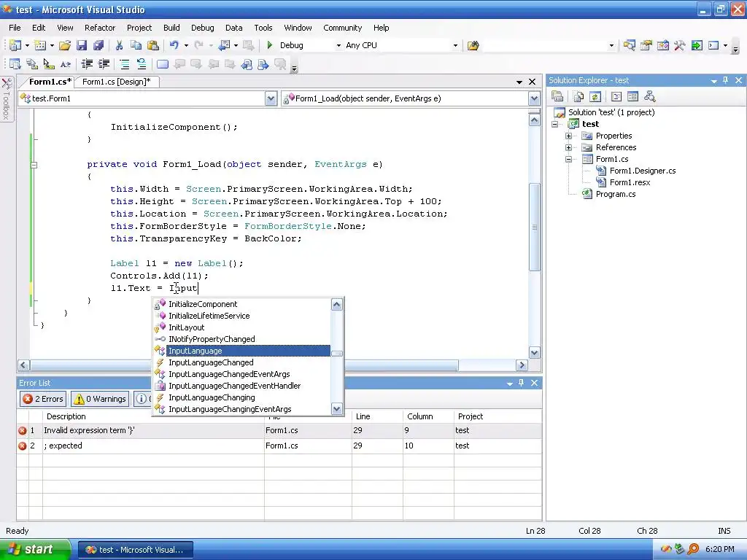Click the Decrease Indent toolbar icon
747x560 pixels.
click(87, 64)
